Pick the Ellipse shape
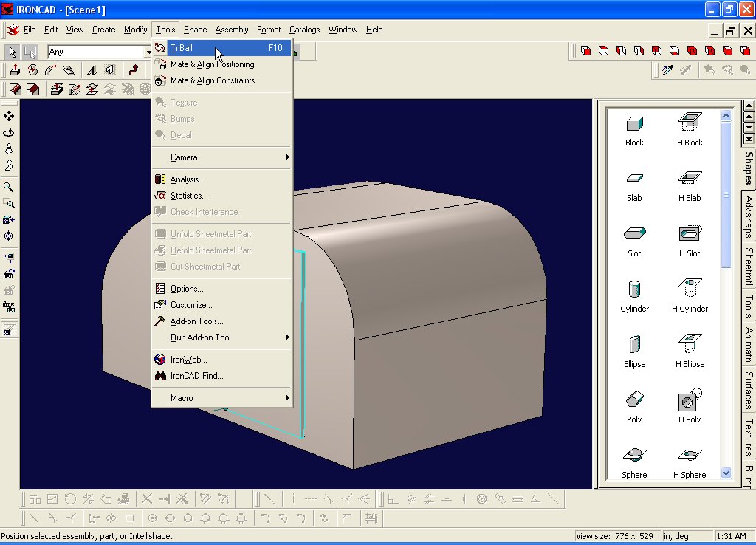Viewport: 756px width, 545px height. (x=634, y=352)
